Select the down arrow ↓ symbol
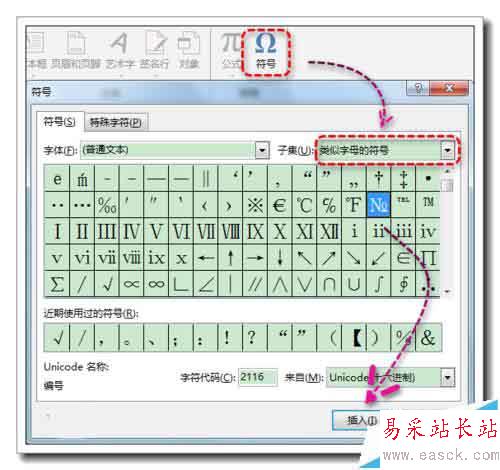500x470 pixels. [x=280, y=257]
